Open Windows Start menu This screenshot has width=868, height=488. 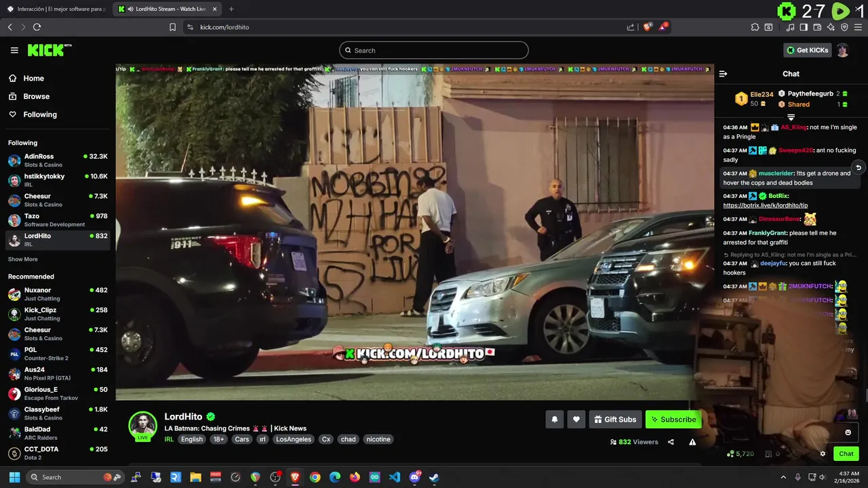(14, 477)
